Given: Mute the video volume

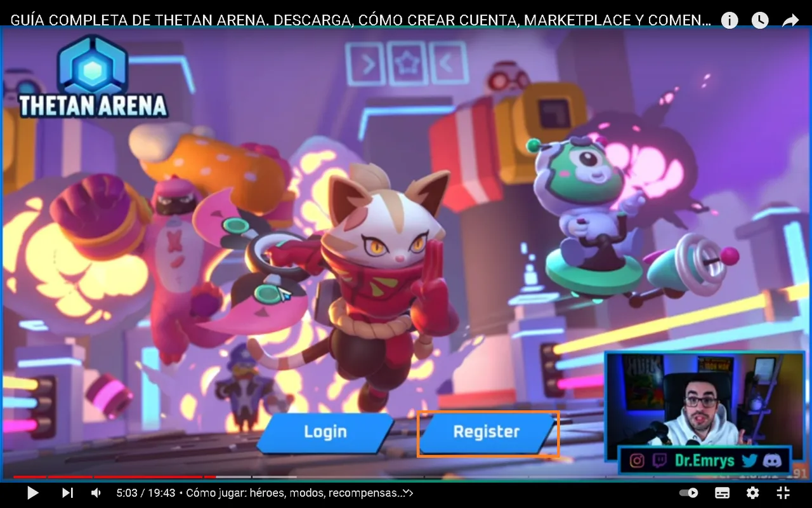Looking at the screenshot, I should pos(96,493).
